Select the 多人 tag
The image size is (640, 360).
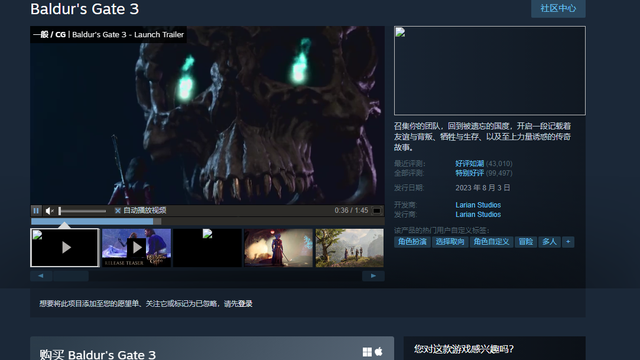(549, 242)
